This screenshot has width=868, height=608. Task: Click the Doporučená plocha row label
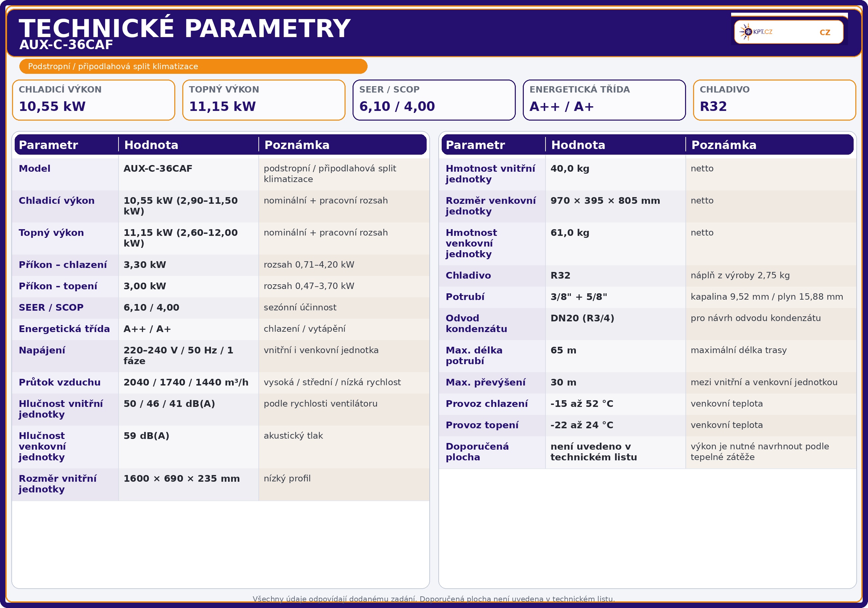[477, 452]
